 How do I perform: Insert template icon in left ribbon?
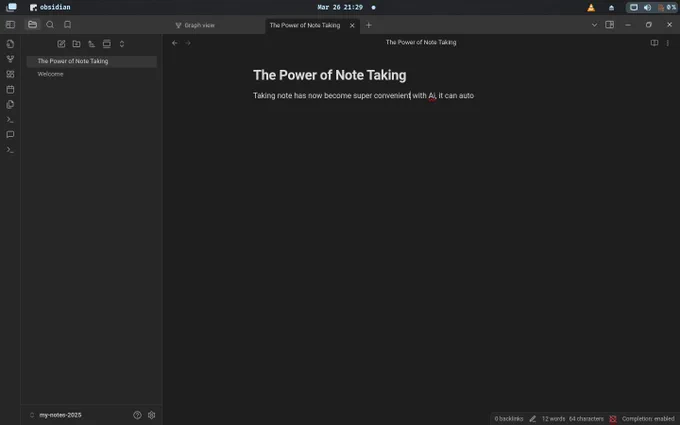(10, 105)
